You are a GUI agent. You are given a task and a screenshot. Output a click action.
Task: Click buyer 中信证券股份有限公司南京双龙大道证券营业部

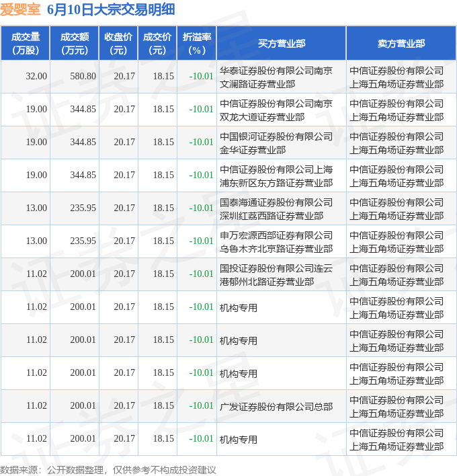[276, 110]
